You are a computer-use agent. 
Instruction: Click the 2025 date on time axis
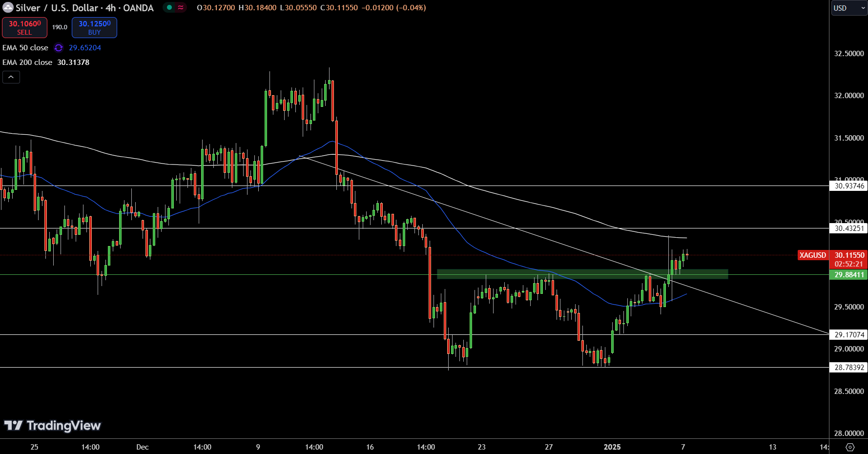[612, 447]
